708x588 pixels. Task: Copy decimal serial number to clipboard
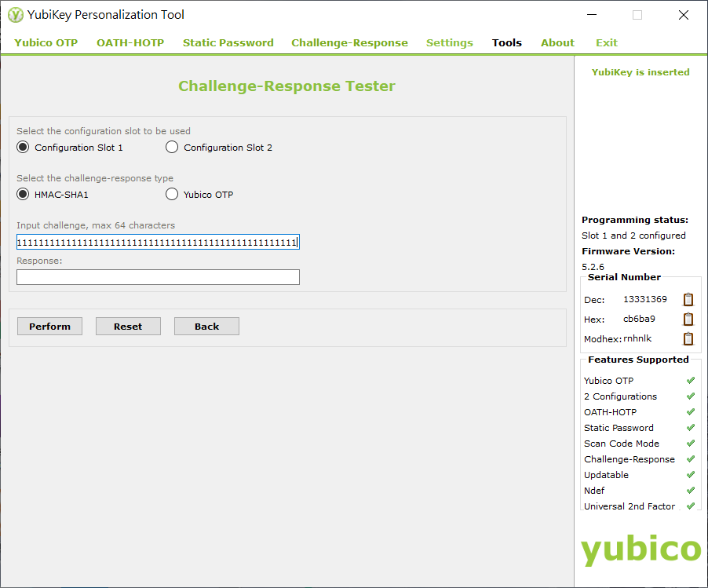coord(688,299)
